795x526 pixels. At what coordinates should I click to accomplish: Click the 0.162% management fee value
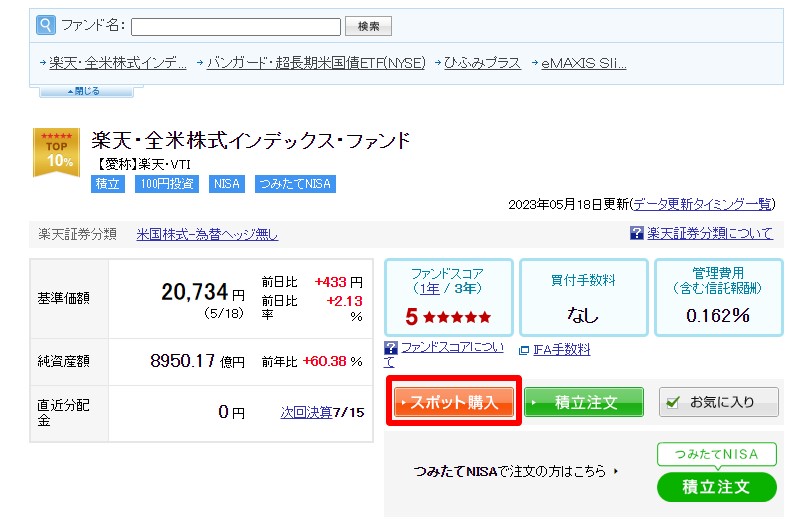pyautogui.click(x=718, y=315)
